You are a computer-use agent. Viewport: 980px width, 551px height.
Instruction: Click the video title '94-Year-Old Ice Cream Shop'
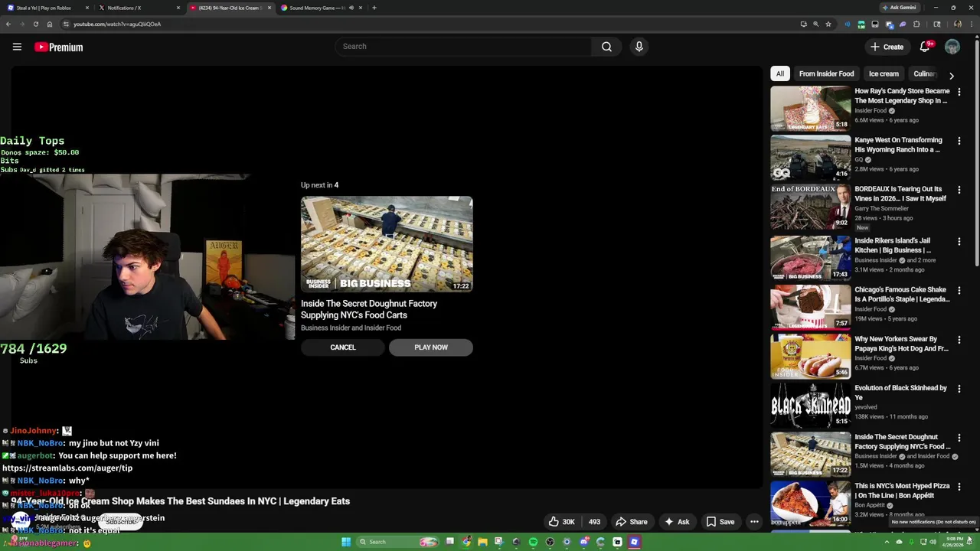pyautogui.click(x=180, y=501)
